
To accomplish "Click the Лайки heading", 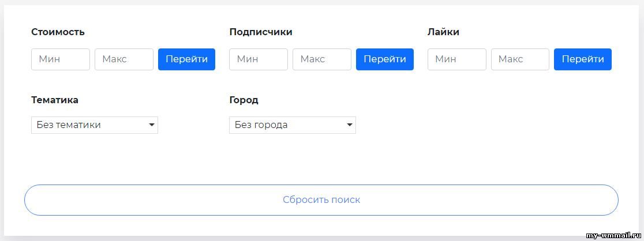I will click(443, 32).
